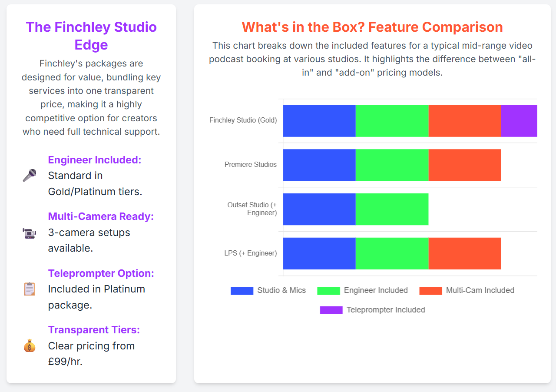The image size is (556, 392).
Task: Click the orange multi-cam bar for Premiere Studios
Action: coord(465,165)
